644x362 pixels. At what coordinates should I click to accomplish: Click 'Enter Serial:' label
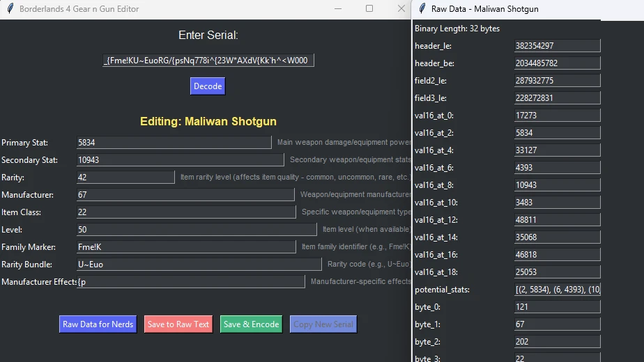(208, 36)
